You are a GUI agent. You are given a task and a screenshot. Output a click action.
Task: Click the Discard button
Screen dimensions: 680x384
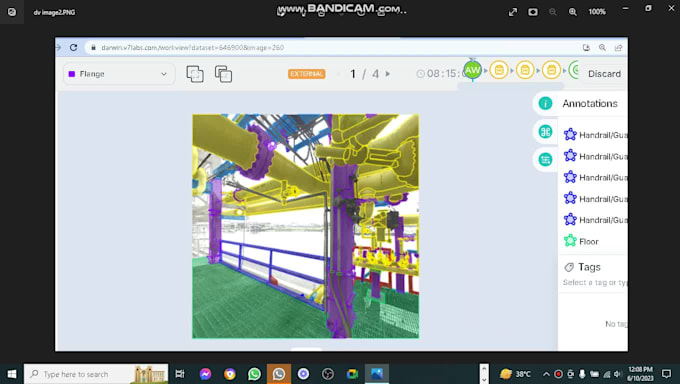coord(604,74)
